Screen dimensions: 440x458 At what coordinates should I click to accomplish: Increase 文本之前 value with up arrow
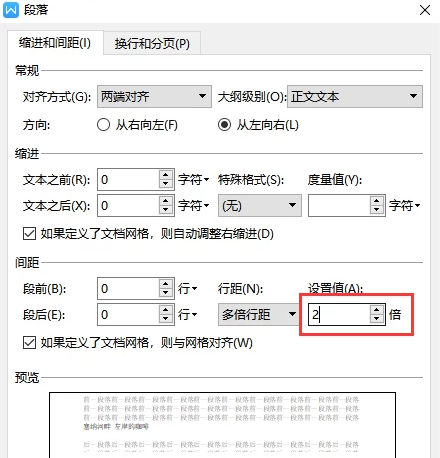tap(166, 175)
